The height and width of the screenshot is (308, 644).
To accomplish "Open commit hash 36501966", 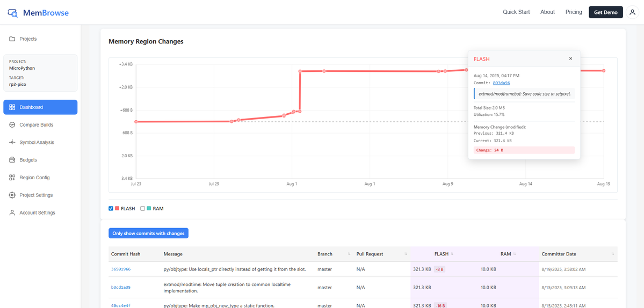I will point(121,269).
